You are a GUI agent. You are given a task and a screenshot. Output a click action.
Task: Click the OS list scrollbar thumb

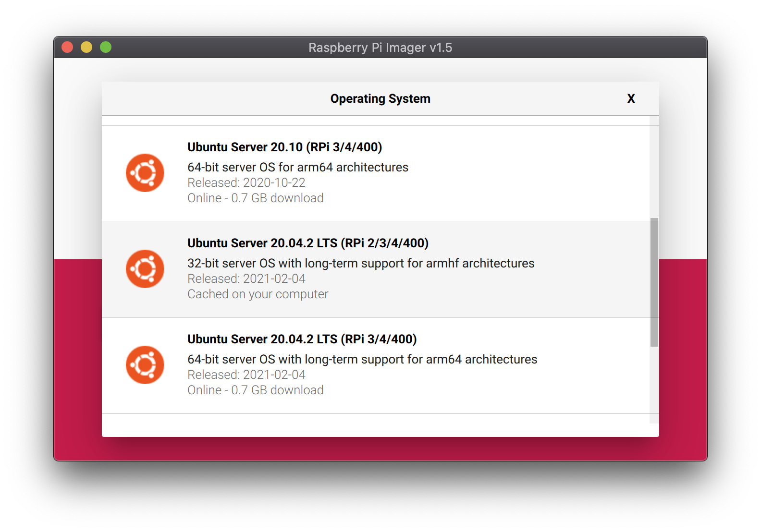click(x=654, y=282)
